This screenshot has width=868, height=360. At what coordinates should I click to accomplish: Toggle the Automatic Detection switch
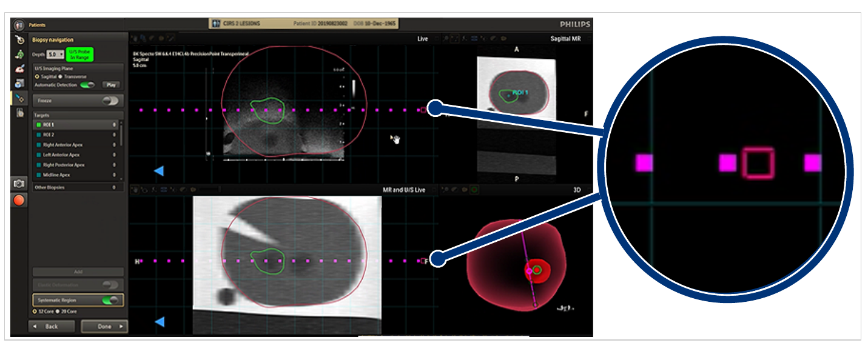click(x=88, y=85)
